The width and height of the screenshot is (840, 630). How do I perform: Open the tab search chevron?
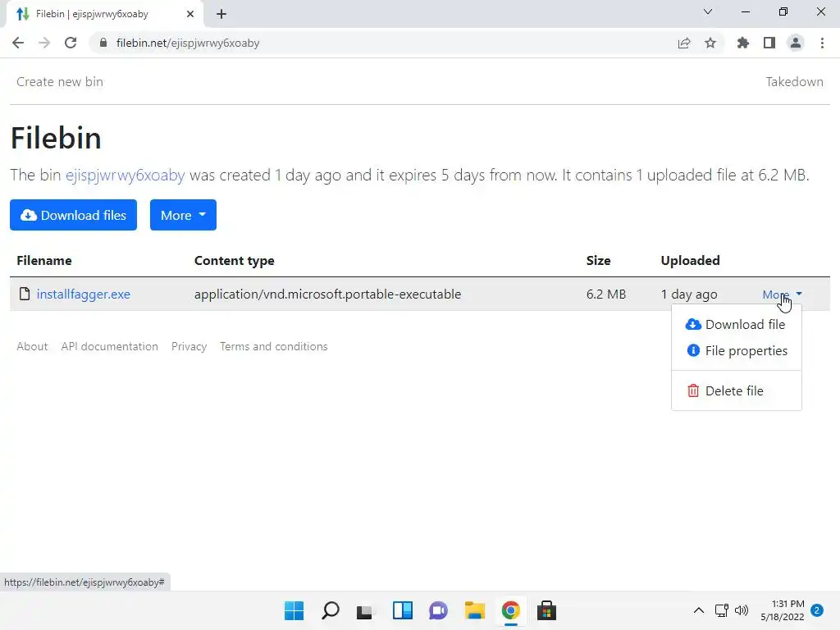pyautogui.click(x=708, y=11)
